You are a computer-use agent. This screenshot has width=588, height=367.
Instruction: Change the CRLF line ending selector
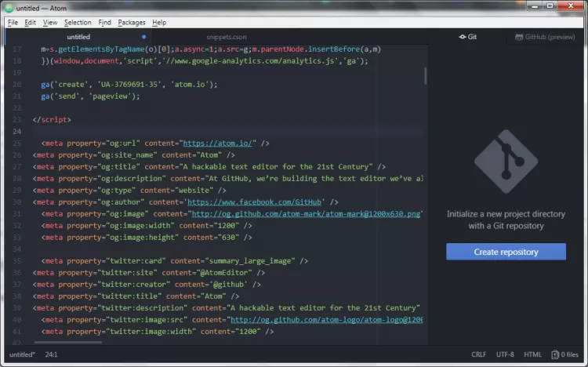(x=478, y=354)
